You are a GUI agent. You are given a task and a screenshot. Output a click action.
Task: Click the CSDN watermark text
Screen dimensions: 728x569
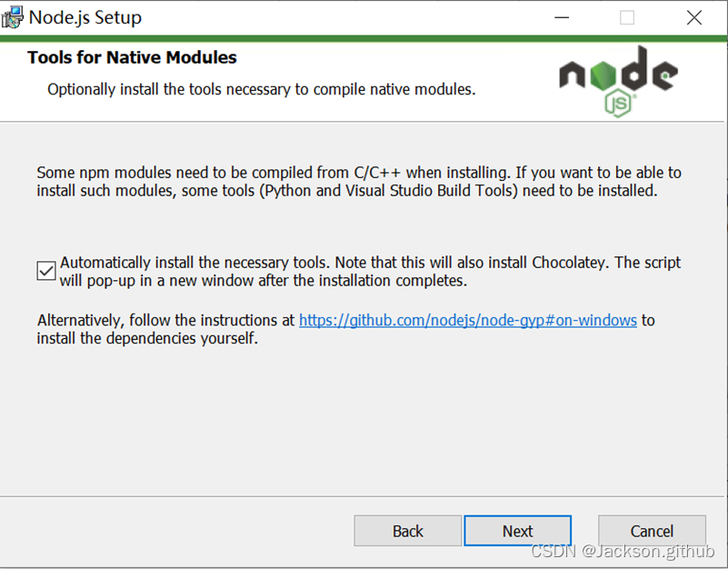[623, 552]
